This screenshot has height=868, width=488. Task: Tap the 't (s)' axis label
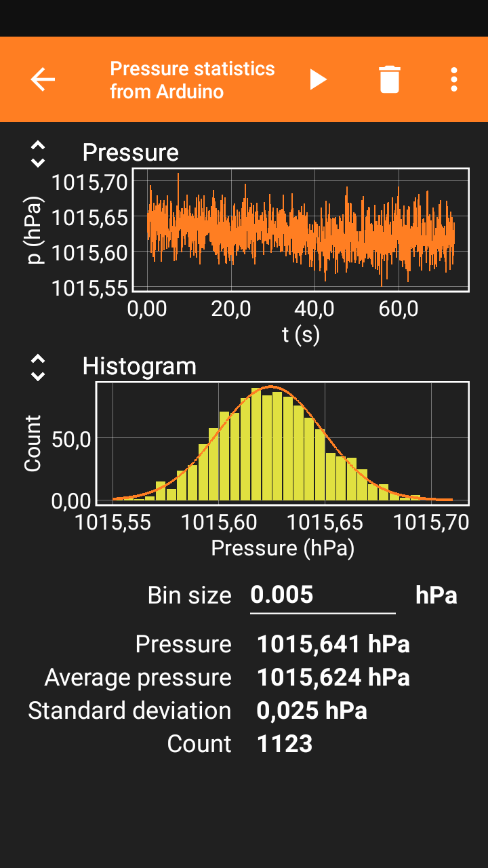point(301,335)
